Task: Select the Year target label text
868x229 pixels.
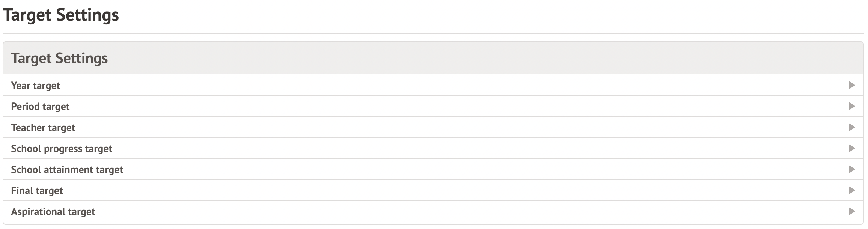Action: pos(36,86)
